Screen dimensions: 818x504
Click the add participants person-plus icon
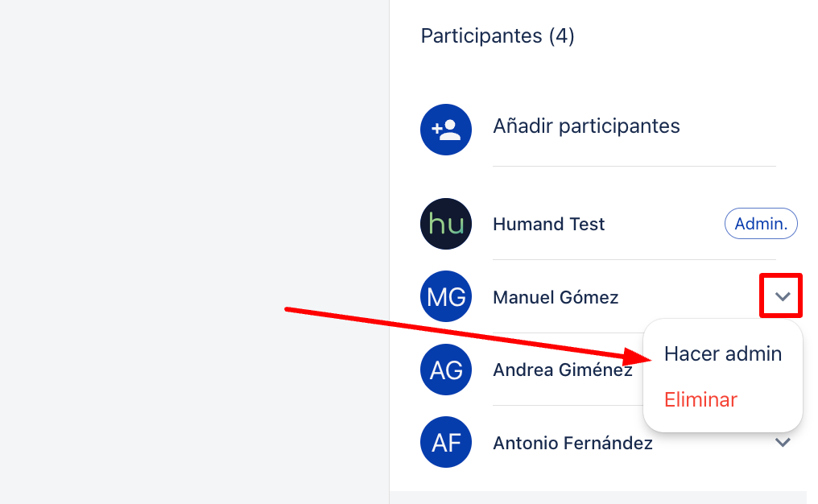[446, 130]
